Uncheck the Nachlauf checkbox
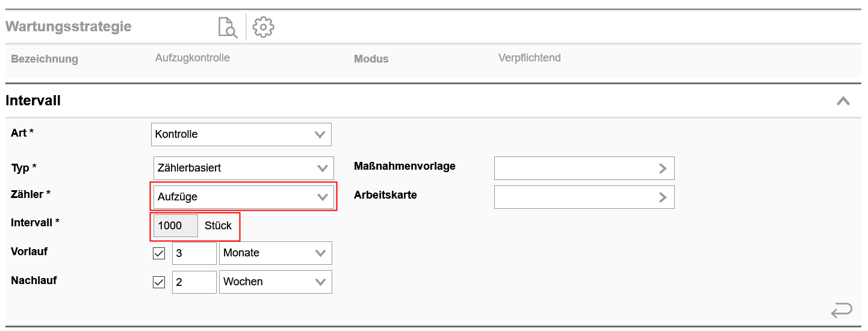The height and width of the screenshot is (331, 868). pyautogui.click(x=159, y=282)
